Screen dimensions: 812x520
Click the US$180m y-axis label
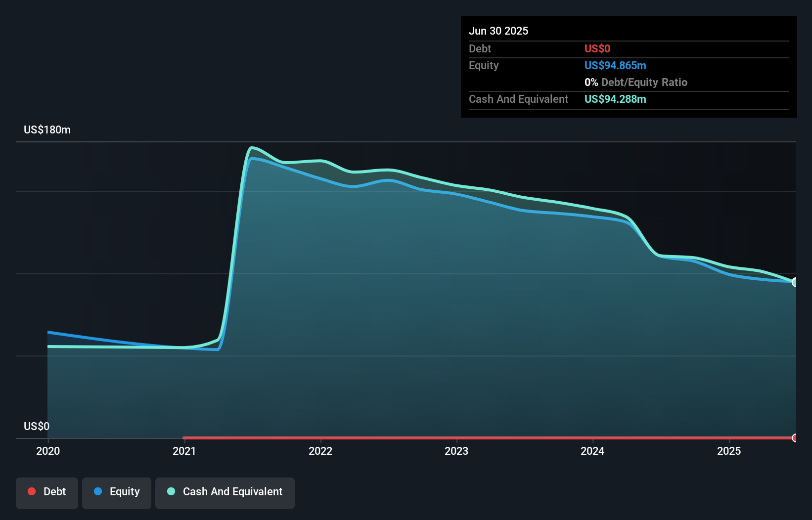47,130
